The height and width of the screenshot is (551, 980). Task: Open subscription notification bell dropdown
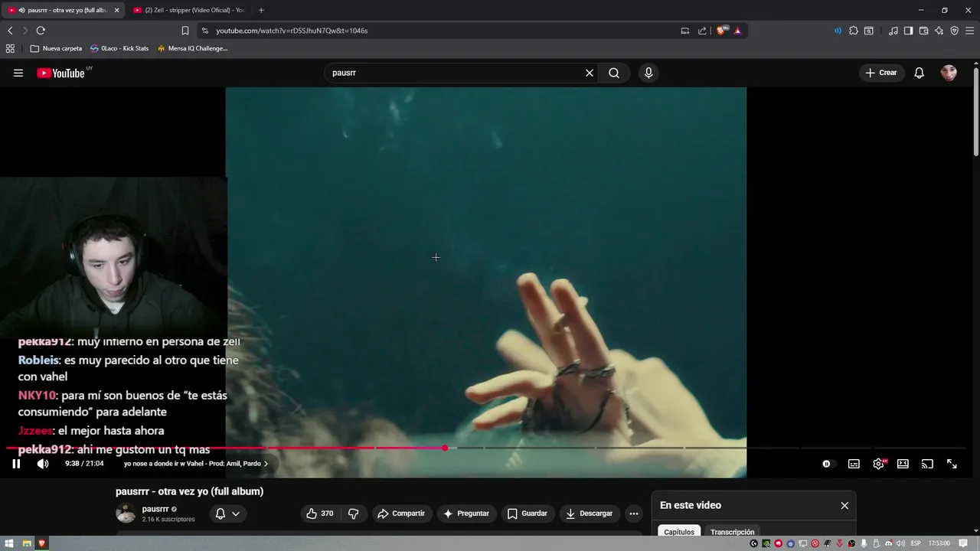point(227,514)
